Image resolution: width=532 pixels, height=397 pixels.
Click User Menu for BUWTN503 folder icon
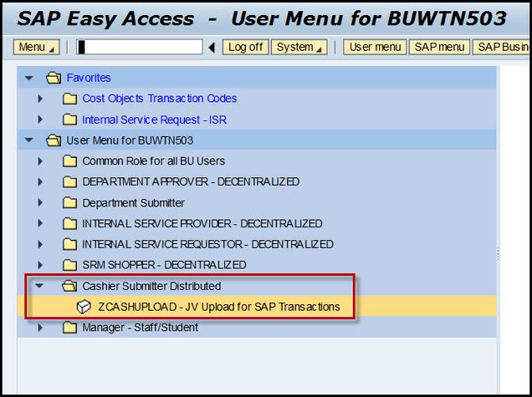click(54, 140)
